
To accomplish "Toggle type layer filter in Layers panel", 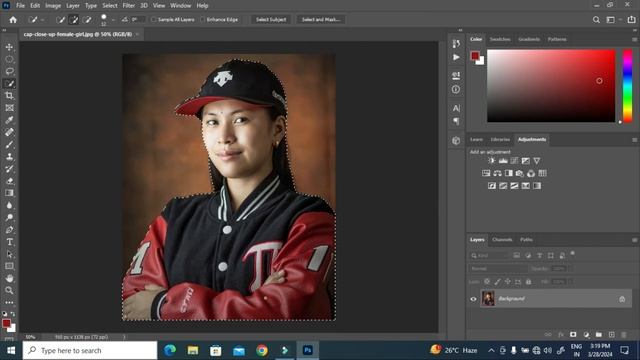I will click(x=540, y=256).
